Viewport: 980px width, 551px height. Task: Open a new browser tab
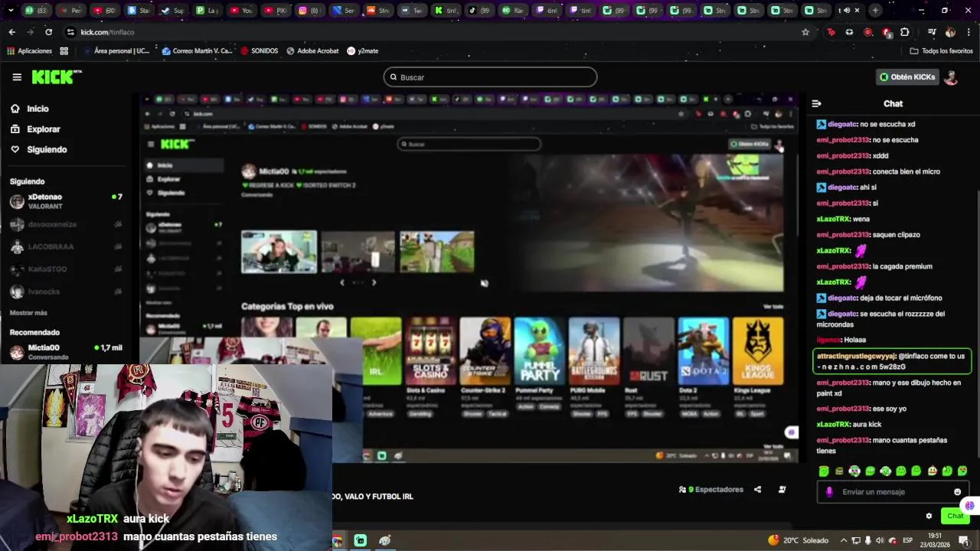[x=875, y=11]
